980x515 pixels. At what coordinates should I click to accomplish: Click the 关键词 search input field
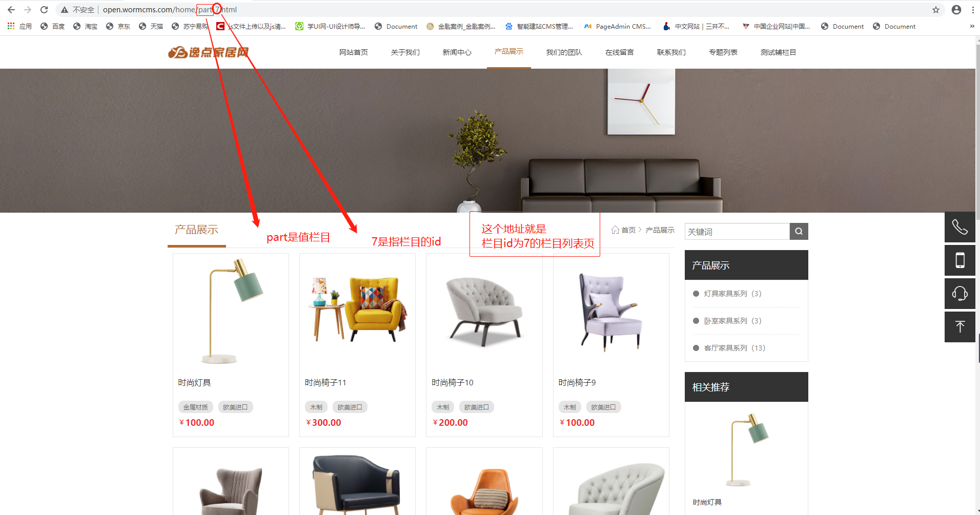tap(737, 231)
